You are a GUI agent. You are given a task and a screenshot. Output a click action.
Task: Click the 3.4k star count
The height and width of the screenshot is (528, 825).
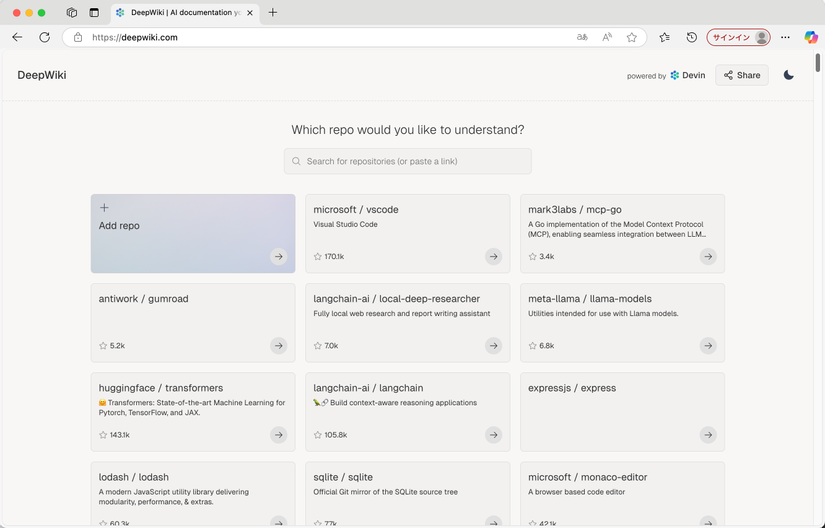point(547,257)
